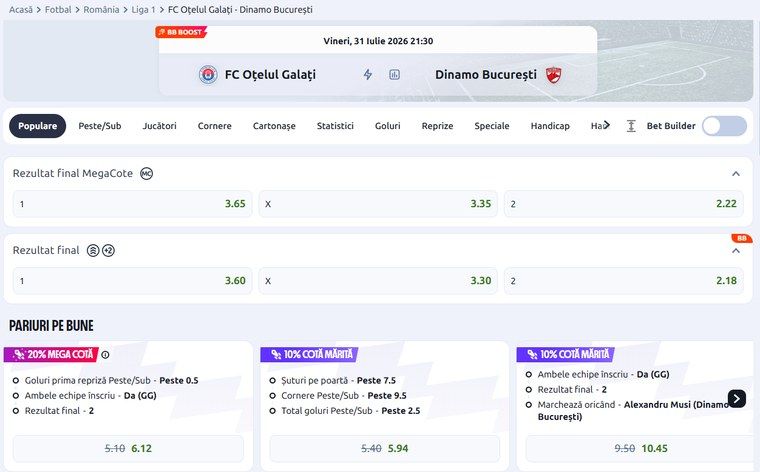The image size is (760, 472).
Task: Click the Dinamo București club crest
Action: pyautogui.click(x=554, y=75)
